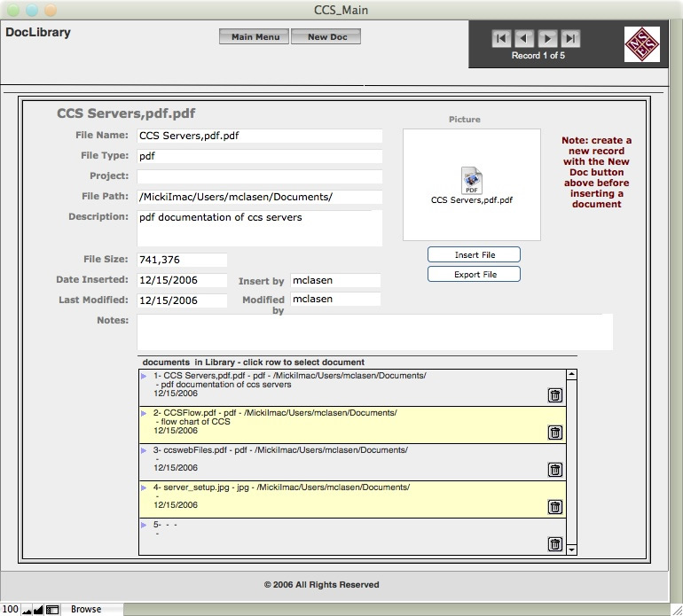Go to the previous record

point(524,39)
